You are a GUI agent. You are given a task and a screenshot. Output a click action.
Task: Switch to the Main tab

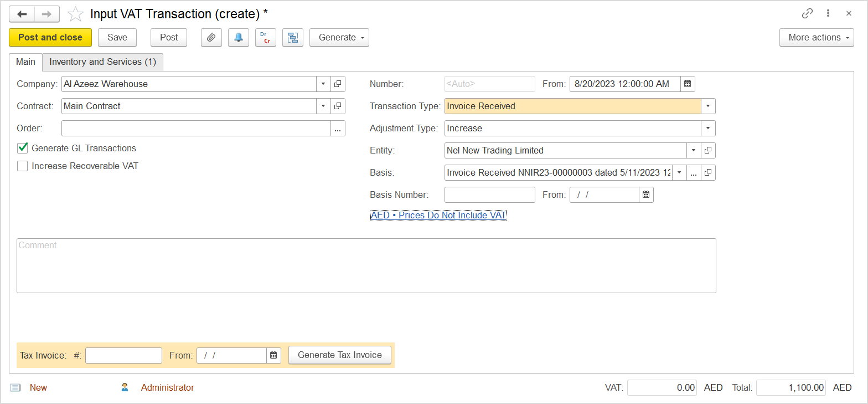coord(25,62)
